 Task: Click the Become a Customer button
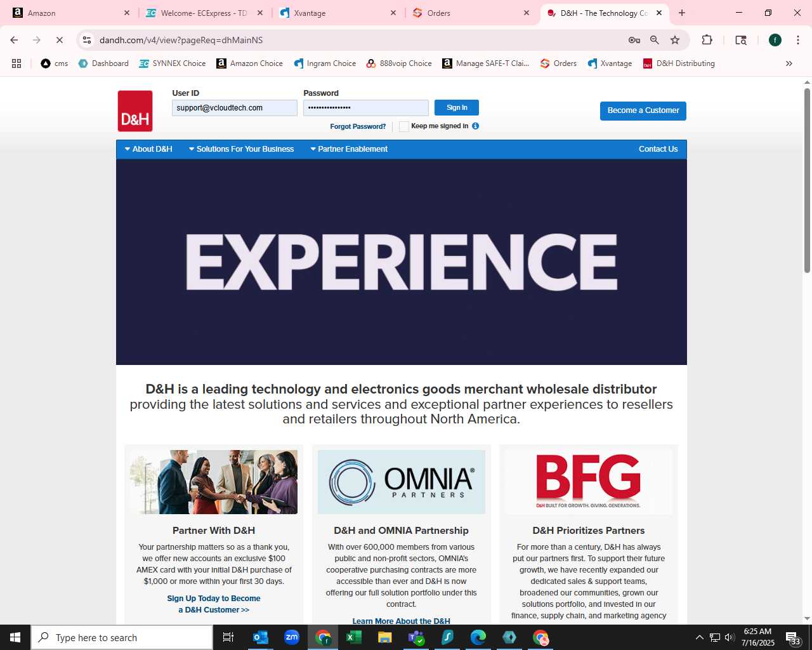pos(643,110)
